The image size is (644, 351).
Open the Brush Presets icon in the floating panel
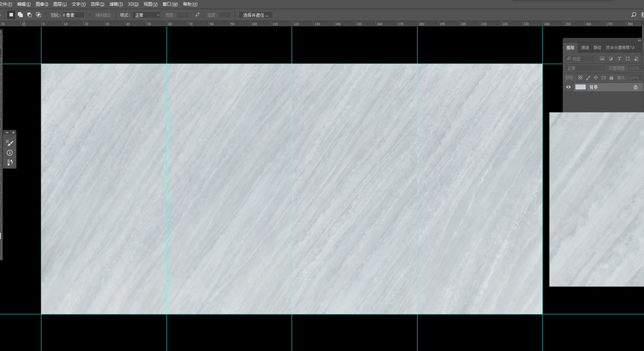click(10, 162)
